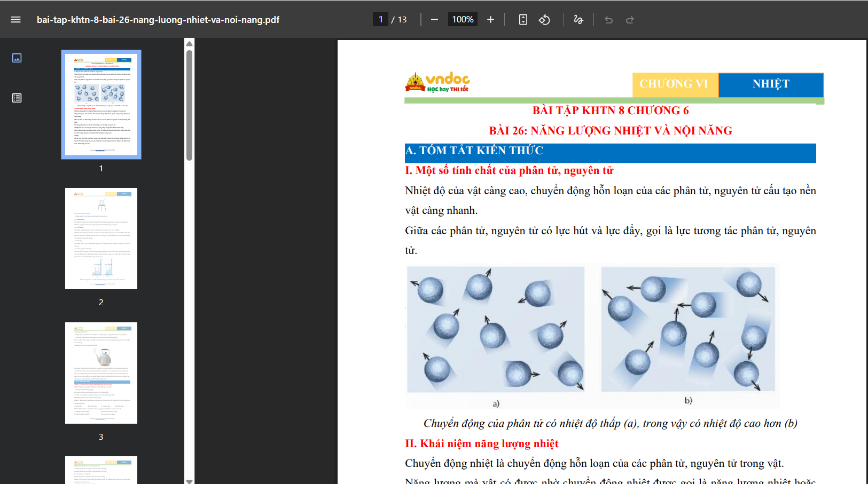Toggle fit to page icon
Screen dimensions: 868x484
click(523, 20)
